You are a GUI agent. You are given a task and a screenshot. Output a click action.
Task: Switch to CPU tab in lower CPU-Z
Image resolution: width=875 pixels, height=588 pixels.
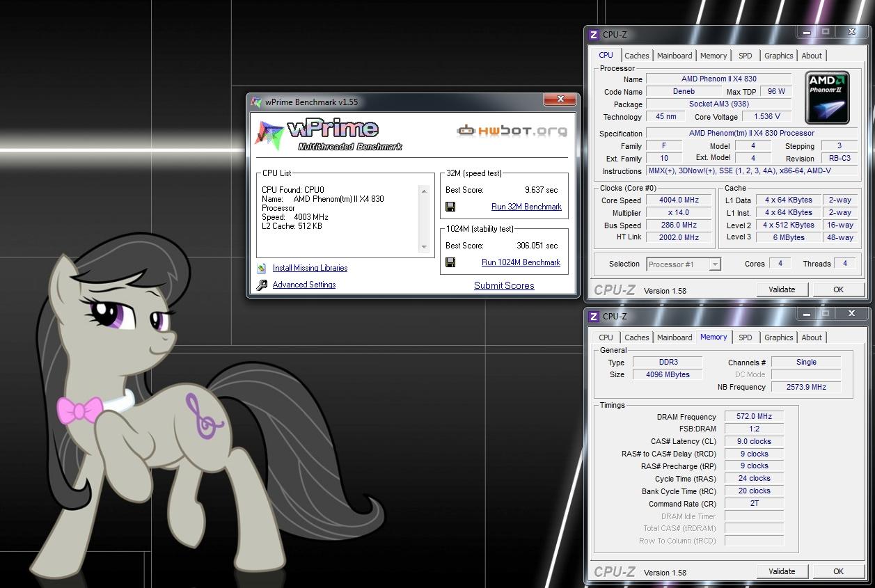click(x=606, y=337)
